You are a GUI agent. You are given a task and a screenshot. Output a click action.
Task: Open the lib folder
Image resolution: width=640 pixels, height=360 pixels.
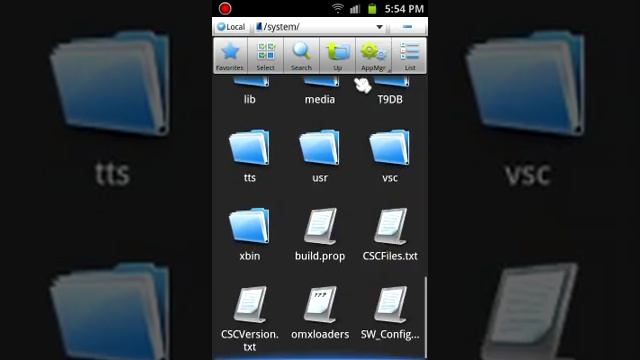click(249, 92)
